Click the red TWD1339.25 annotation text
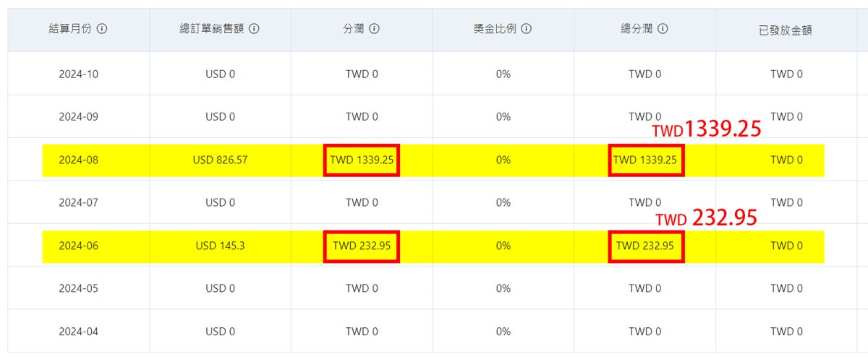 coord(707,130)
